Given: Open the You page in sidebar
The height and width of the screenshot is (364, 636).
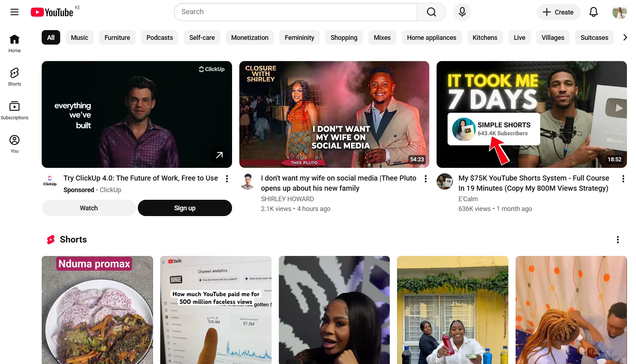Looking at the screenshot, I should [15, 144].
